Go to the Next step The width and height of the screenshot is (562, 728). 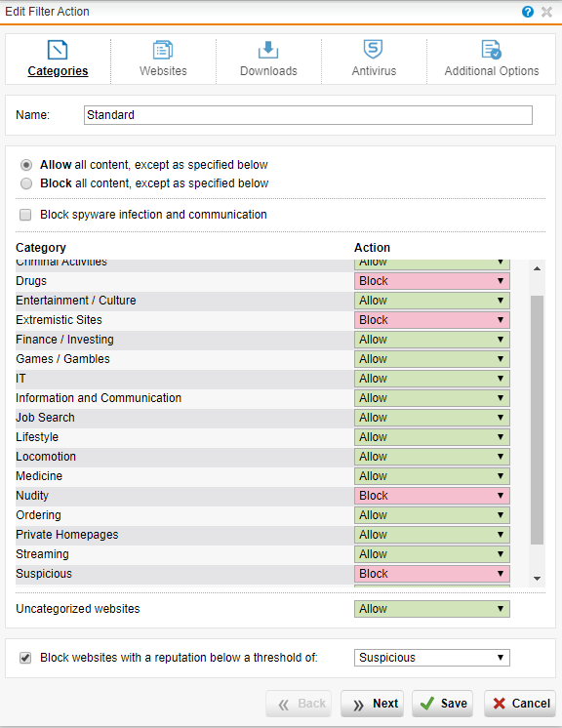[372, 704]
